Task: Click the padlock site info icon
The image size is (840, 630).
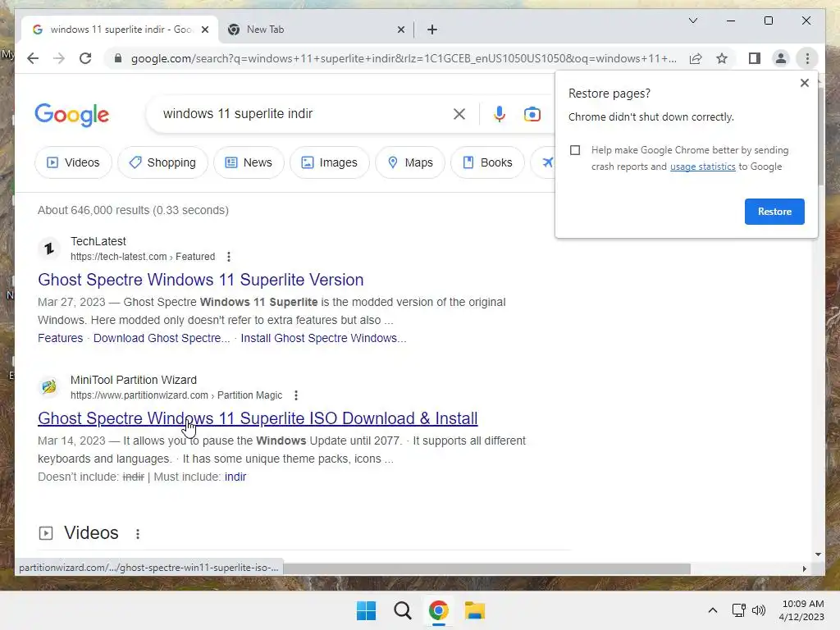Action: pos(118,58)
